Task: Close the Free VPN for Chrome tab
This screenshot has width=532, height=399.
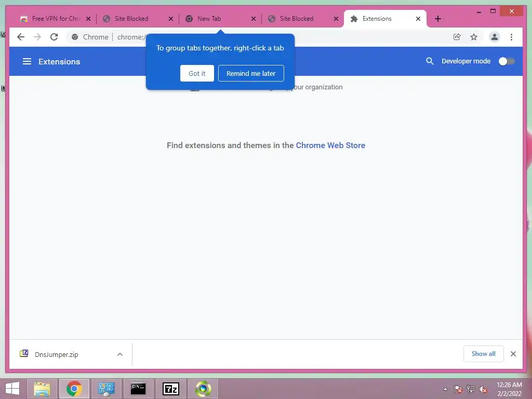Action: point(88,19)
